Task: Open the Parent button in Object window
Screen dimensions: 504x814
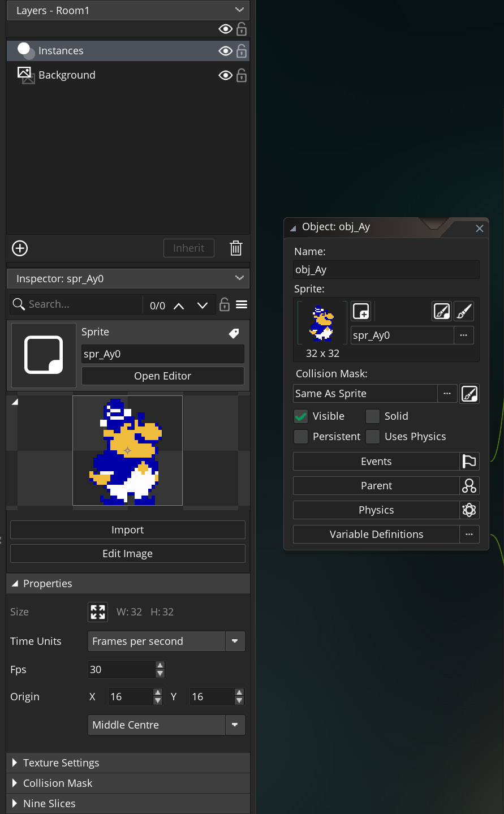Action: tap(376, 486)
